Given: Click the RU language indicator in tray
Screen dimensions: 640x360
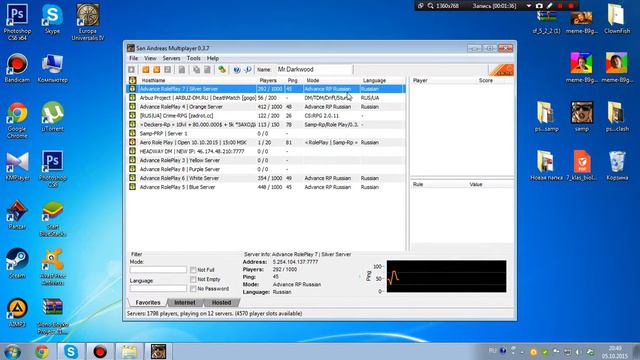Looking at the screenshot, I should 492,350.
